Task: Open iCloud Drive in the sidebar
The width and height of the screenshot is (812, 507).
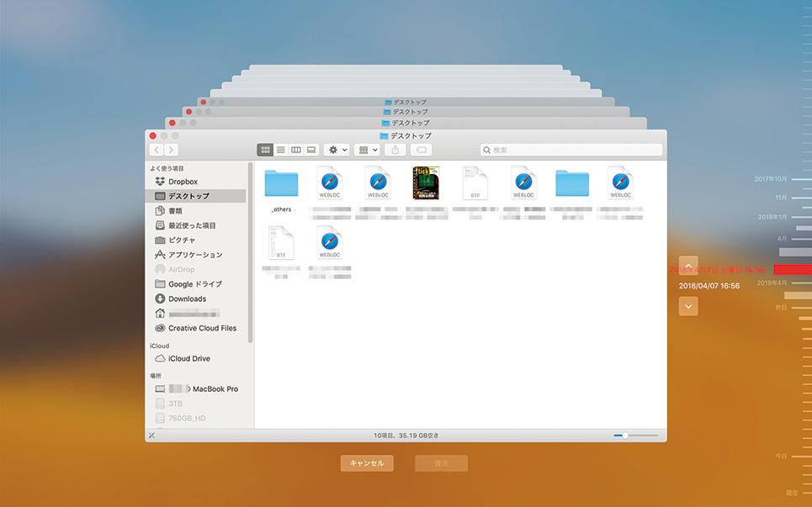Action: click(188, 358)
